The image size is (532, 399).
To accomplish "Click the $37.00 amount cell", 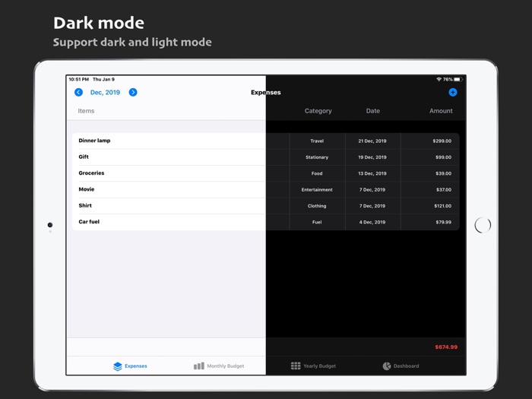I will [430, 190].
